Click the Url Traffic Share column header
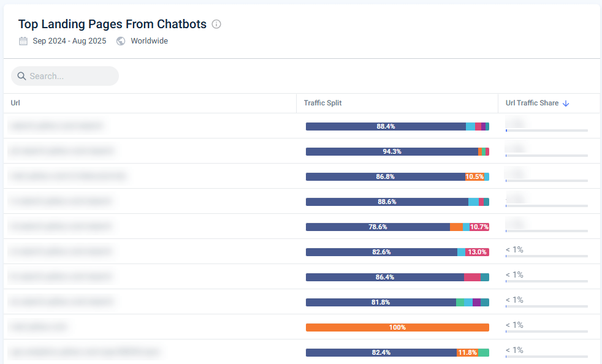Screen dimensions: 602x364 (533, 103)
